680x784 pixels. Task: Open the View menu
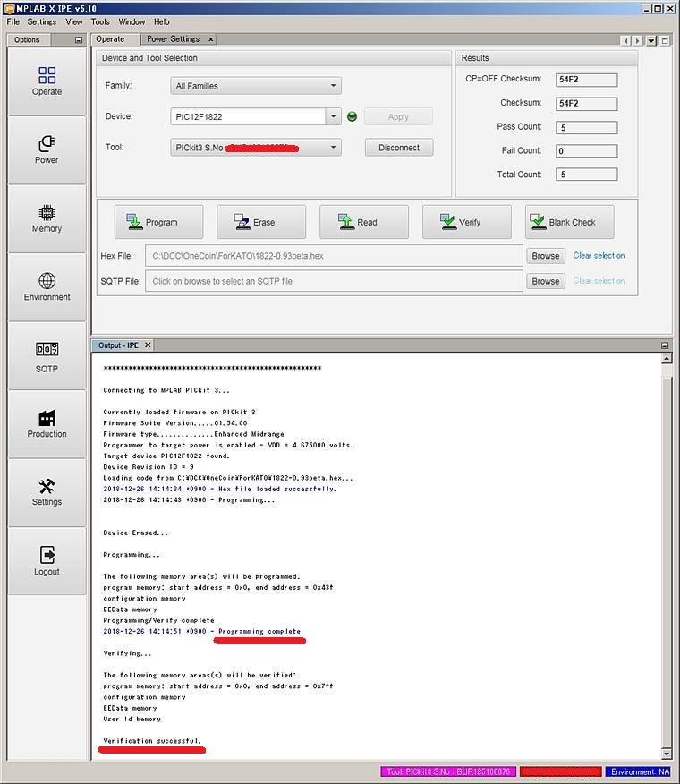(x=74, y=22)
